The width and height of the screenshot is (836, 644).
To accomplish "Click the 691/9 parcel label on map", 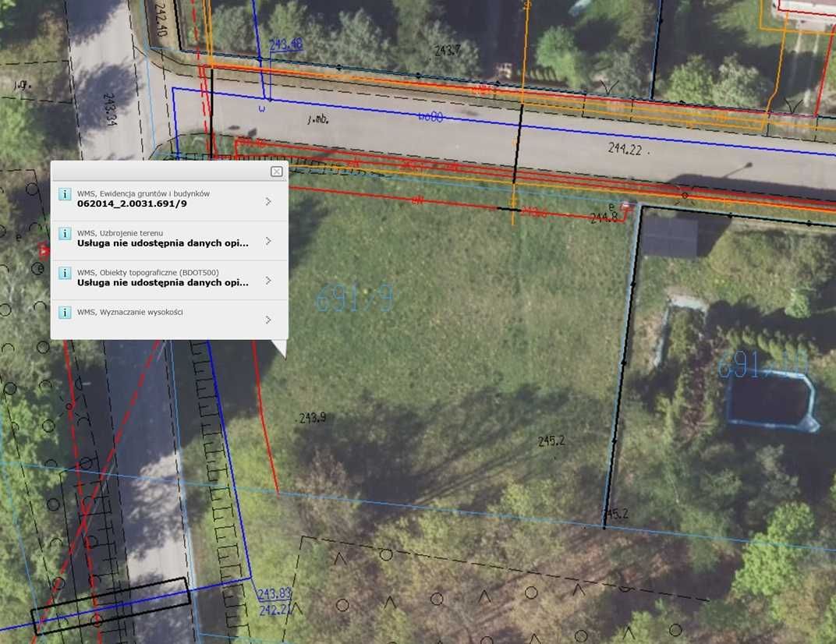I will pyautogui.click(x=355, y=299).
